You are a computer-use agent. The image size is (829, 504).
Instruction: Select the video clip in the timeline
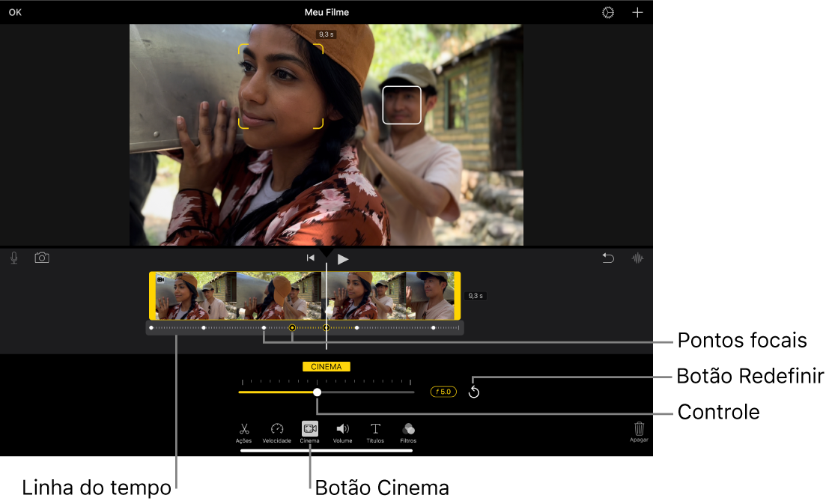(x=305, y=296)
